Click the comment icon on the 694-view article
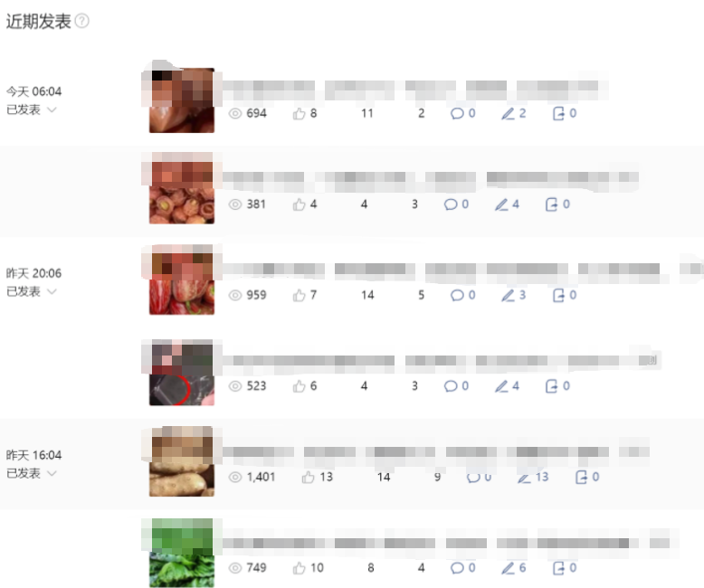 tap(457, 114)
